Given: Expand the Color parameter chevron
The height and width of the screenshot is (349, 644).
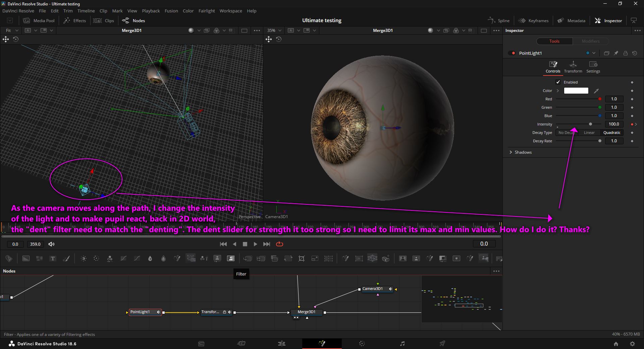Looking at the screenshot, I should (558, 91).
